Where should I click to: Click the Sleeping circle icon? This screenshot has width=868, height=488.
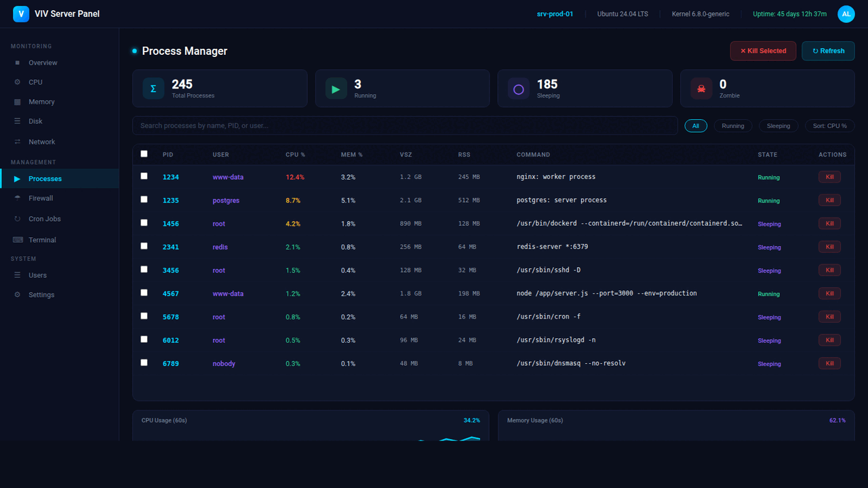[x=519, y=89]
